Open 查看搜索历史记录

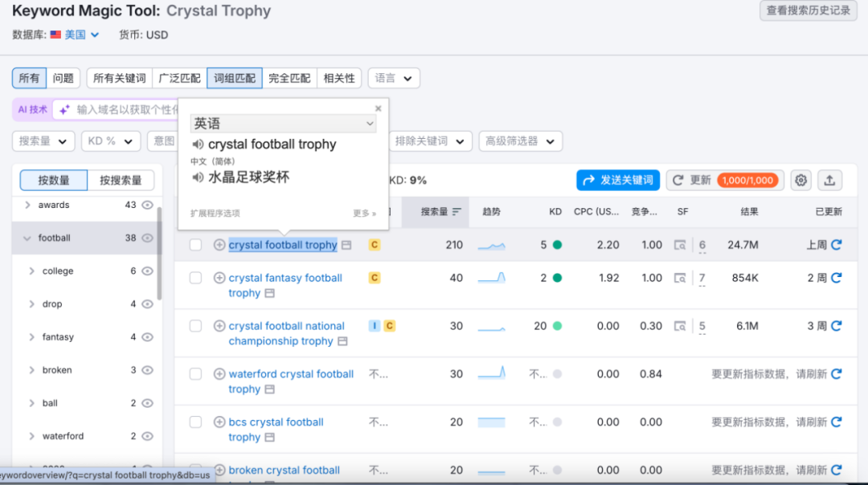tap(807, 11)
